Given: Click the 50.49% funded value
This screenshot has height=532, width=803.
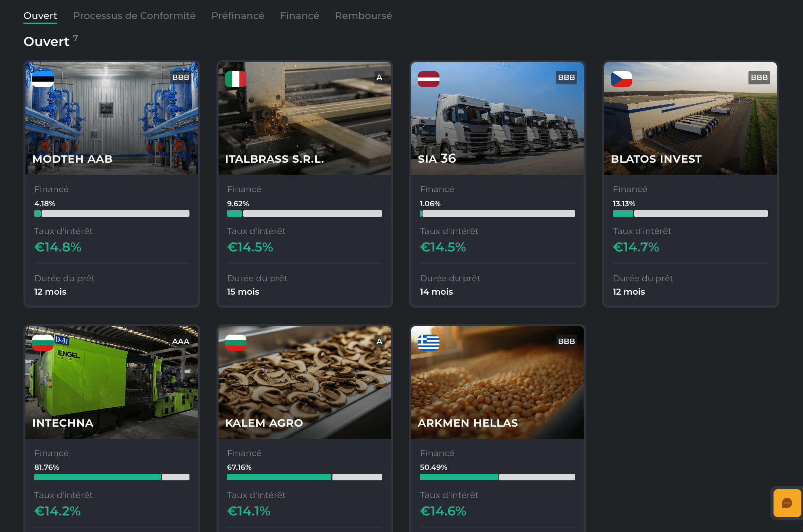Looking at the screenshot, I should click(x=433, y=467).
